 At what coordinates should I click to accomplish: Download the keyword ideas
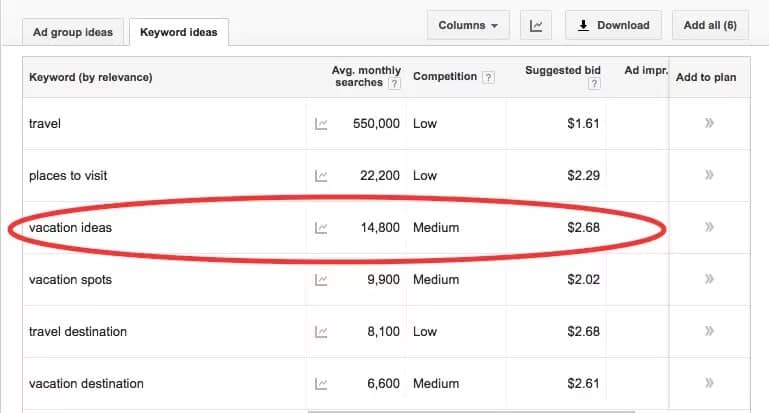tap(613, 25)
